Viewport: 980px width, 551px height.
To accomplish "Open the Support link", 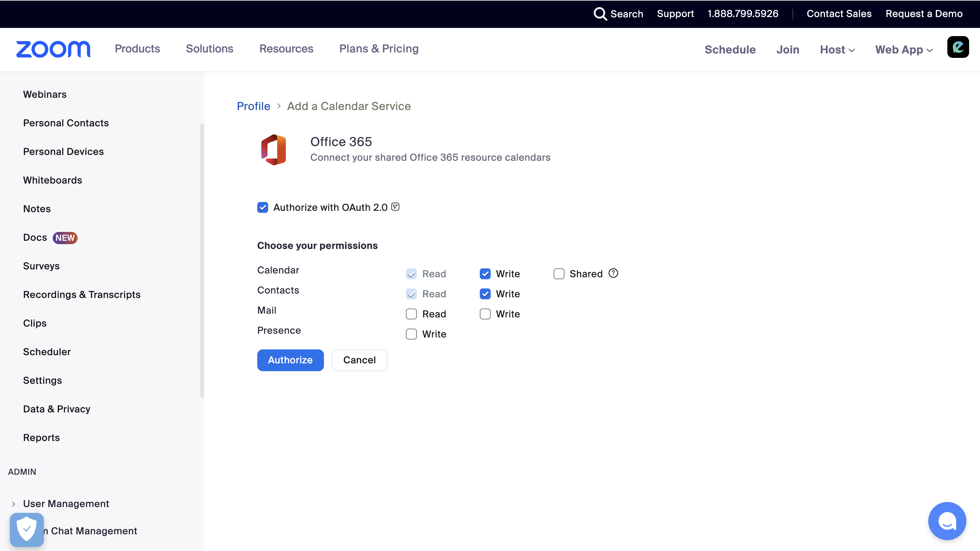I will point(675,14).
